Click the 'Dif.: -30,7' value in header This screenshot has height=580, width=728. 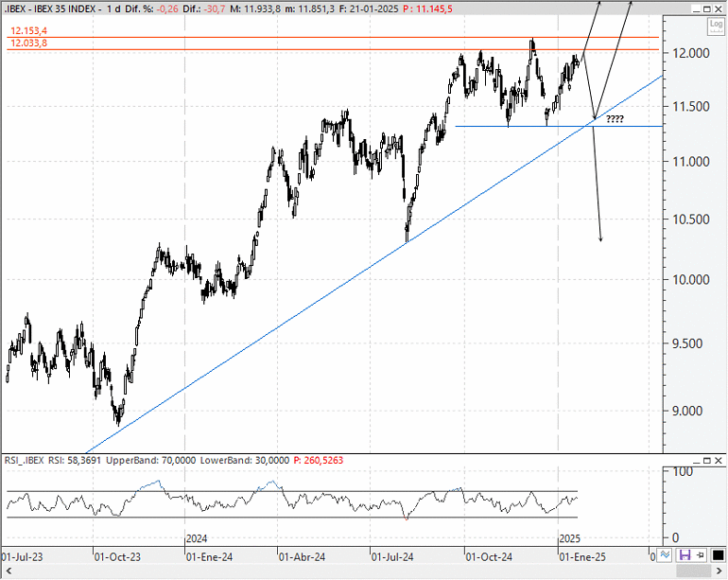(204, 9)
